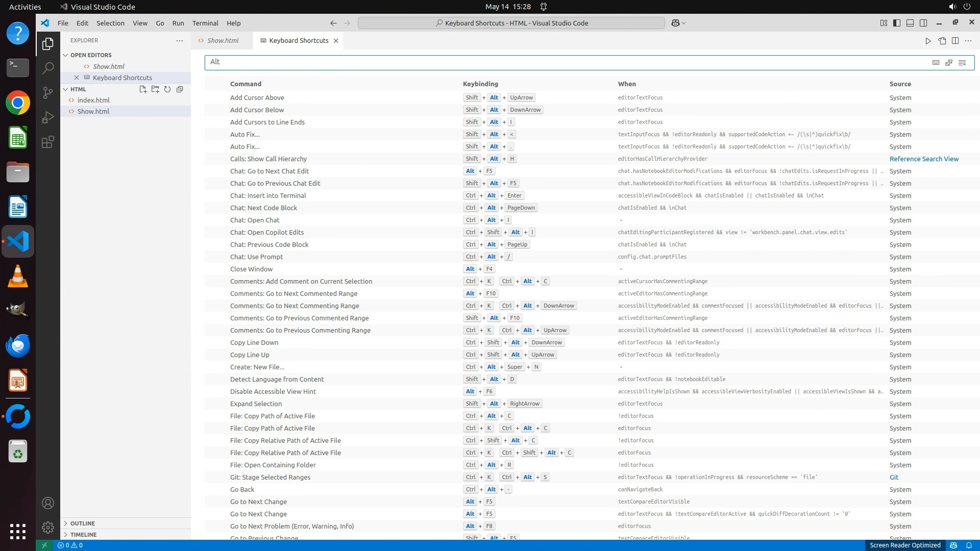Refresh the Explorer file tree
980x551 pixels.
167,89
